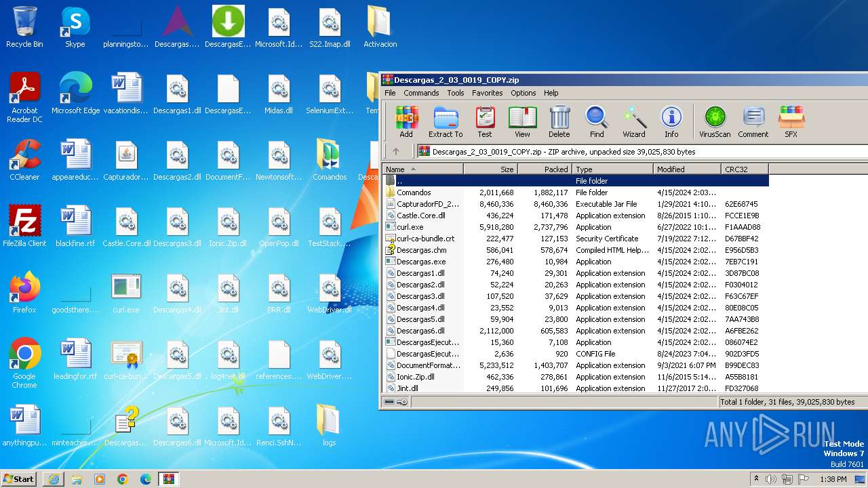Select the Descargas.exe row
The image size is (868, 488).
pos(576,262)
